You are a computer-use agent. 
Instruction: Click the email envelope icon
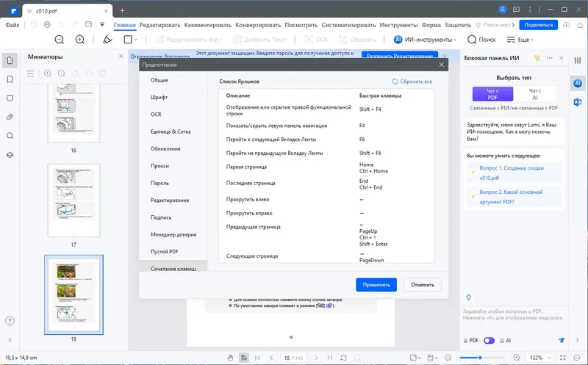tap(88, 25)
